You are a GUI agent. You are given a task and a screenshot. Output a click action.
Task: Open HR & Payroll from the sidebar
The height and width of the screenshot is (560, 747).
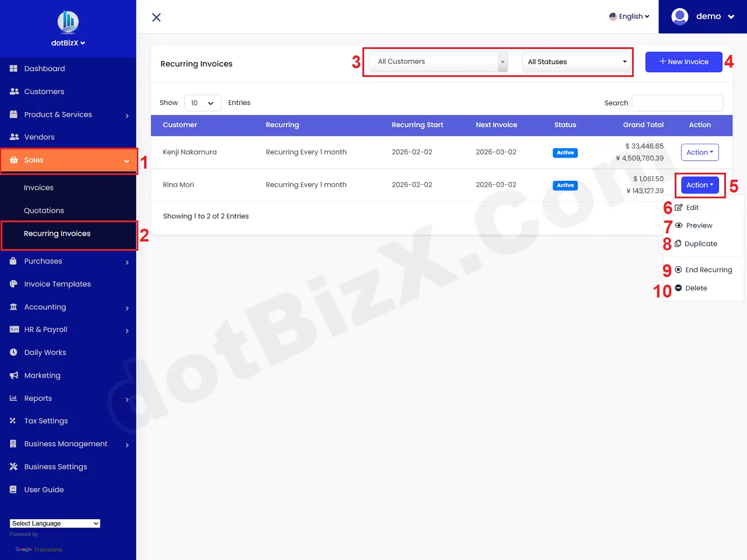pos(46,330)
